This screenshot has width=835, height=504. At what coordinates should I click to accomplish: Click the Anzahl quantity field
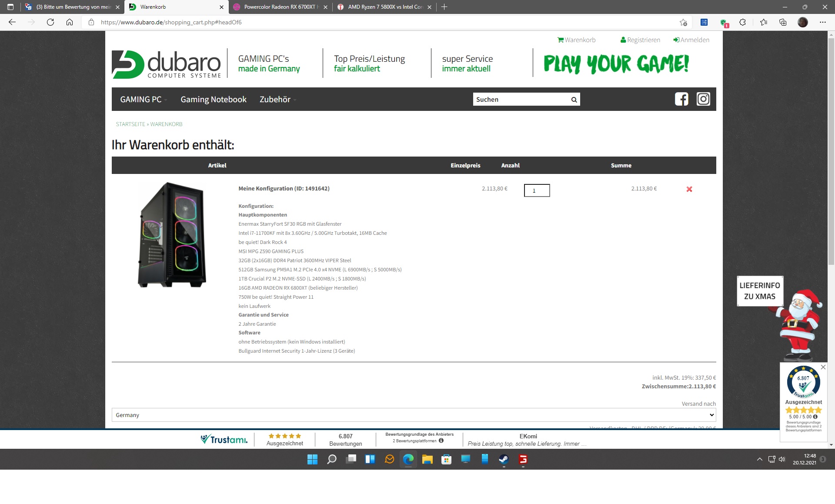pyautogui.click(x=537, y=190)
